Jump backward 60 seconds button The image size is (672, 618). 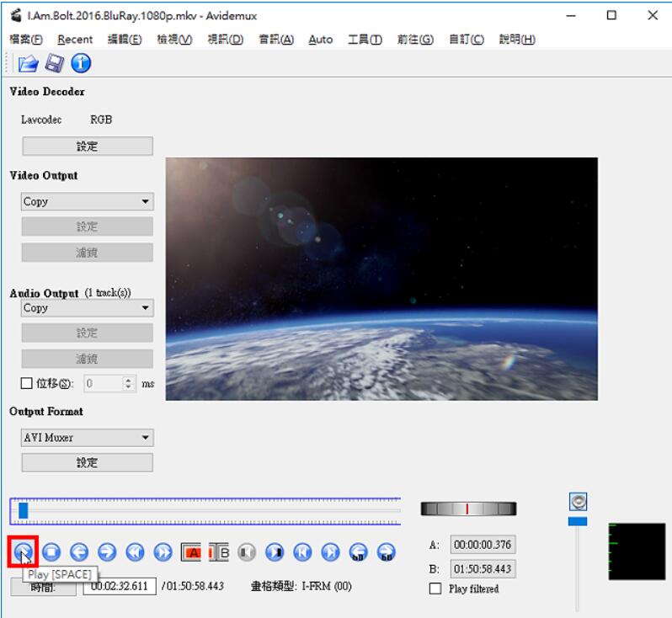click(x=358, y=552)
